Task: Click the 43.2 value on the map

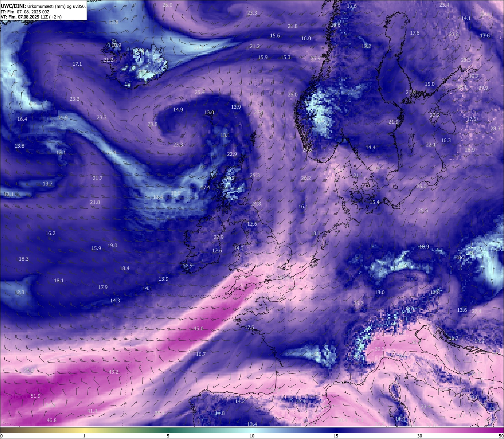Action: click(113, 372)
